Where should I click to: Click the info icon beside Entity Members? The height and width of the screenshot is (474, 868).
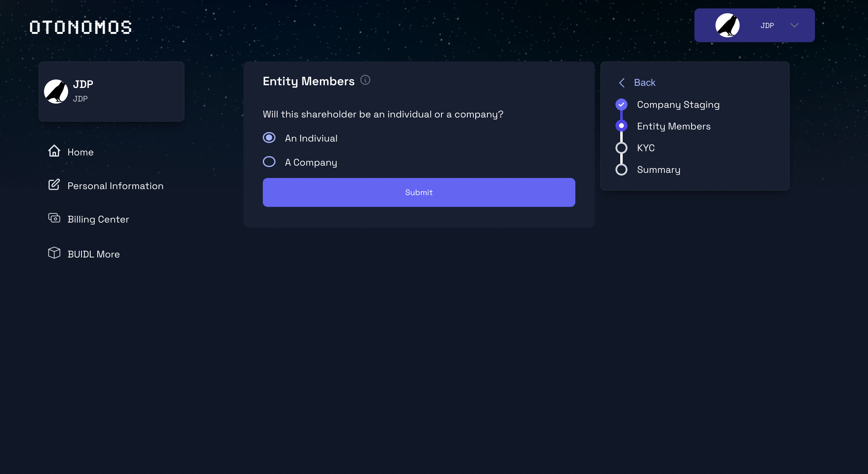(x=365, y=80)
